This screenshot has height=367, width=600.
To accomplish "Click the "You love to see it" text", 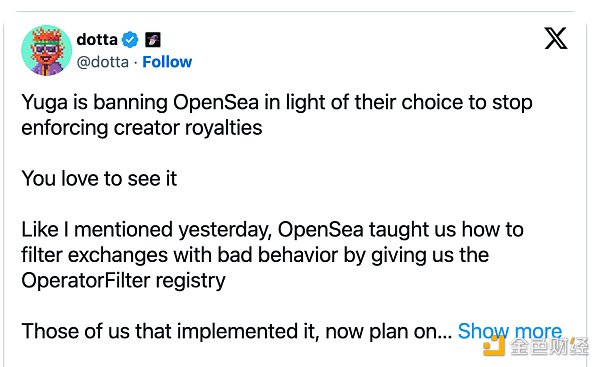I will [99, 178].
